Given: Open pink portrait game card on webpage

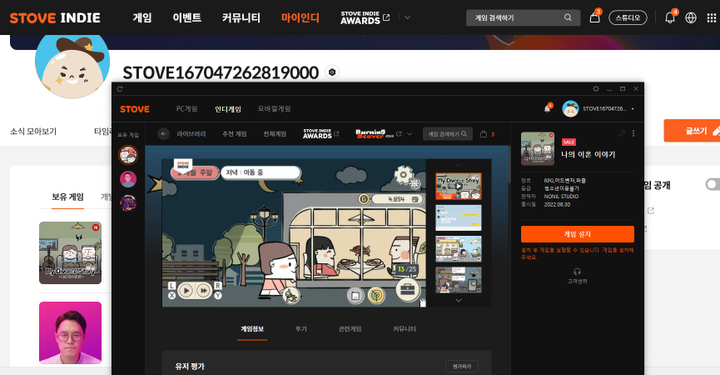Looking at the screenshot, I should pyautogui.click(x=70, y=333).
